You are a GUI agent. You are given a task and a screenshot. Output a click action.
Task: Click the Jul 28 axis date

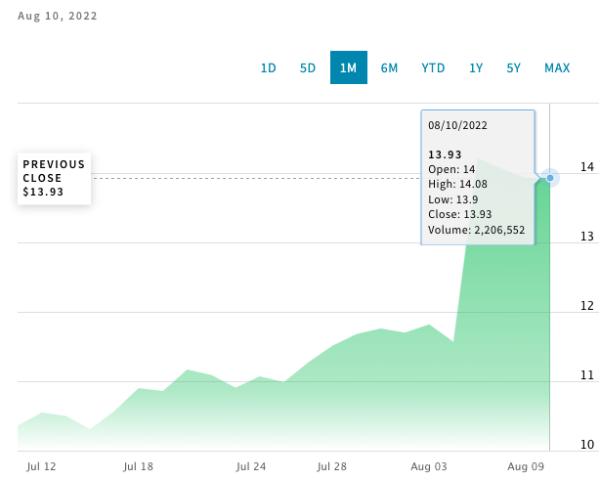tap(332, 467)
